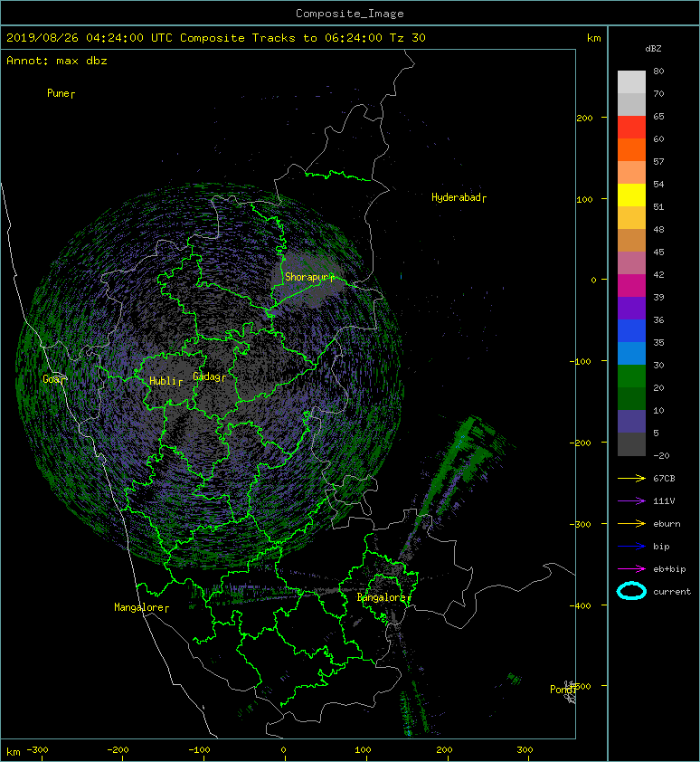
Task: Click the Bangalore city label
Action: click(x=382, y=597)
